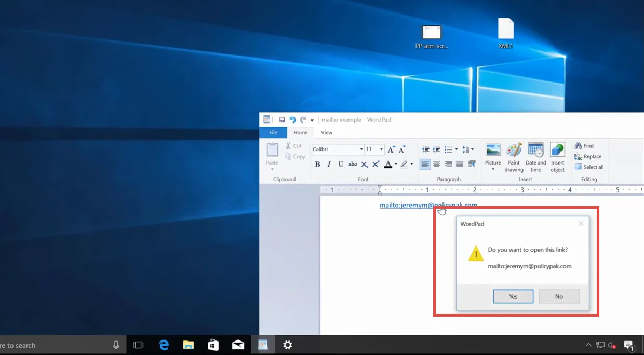The image size is (644, 355).
Task: Click the Redo arrow in WordPad title bar
Action: coord(303,120)
